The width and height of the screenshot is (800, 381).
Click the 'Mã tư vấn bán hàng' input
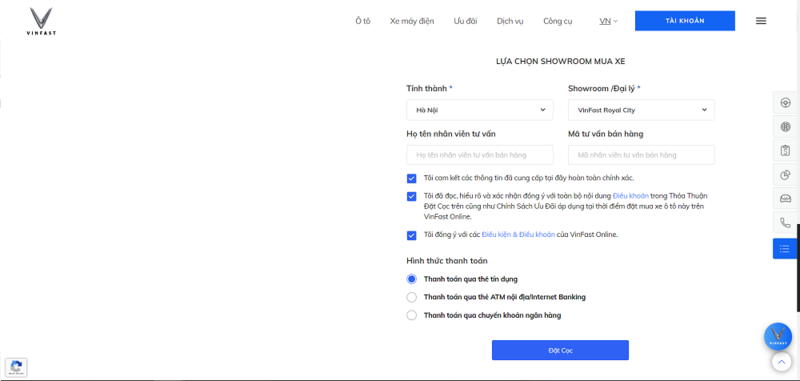pyautogui.click(x=641, y=155)
